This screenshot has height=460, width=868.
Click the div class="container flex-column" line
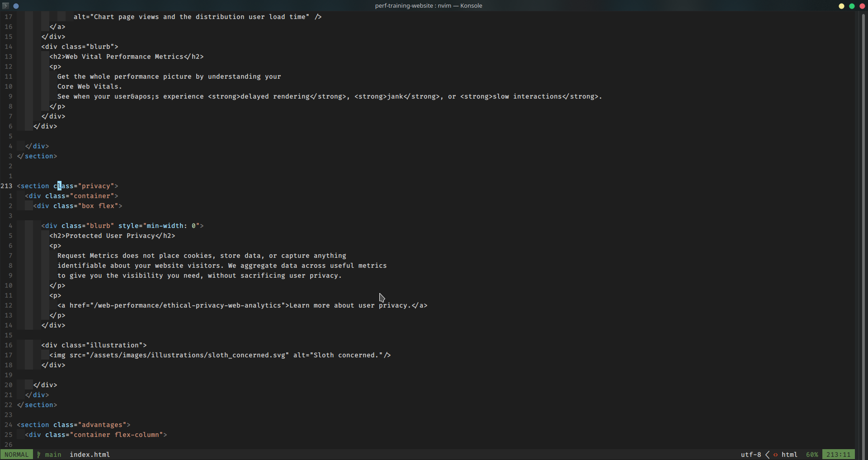[x=96, y=435]
